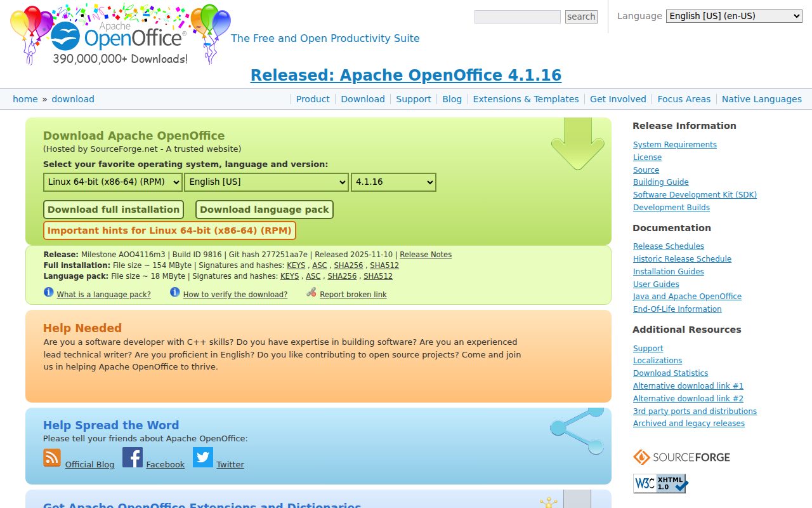Viewport: 812px width, 508px height.
Task: Open Language pack SHA512 link
Action: [x=378, y=276]
